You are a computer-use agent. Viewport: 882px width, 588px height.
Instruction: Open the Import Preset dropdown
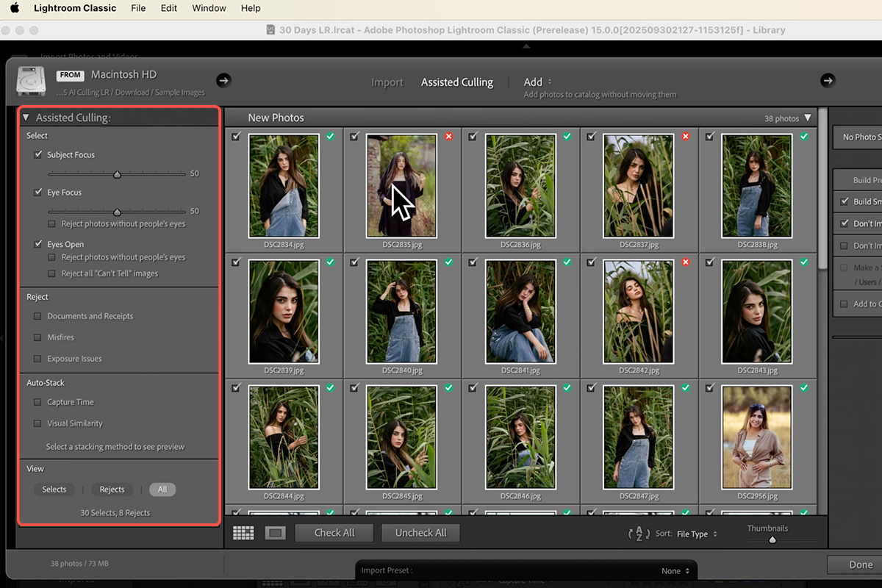click(675, 570)
